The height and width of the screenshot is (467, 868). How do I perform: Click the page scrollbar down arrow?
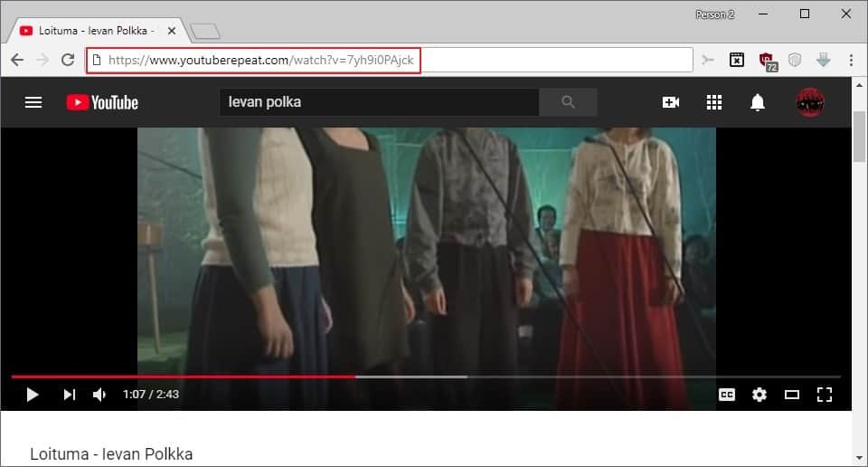pyautogui.click(x=859, y=459)
